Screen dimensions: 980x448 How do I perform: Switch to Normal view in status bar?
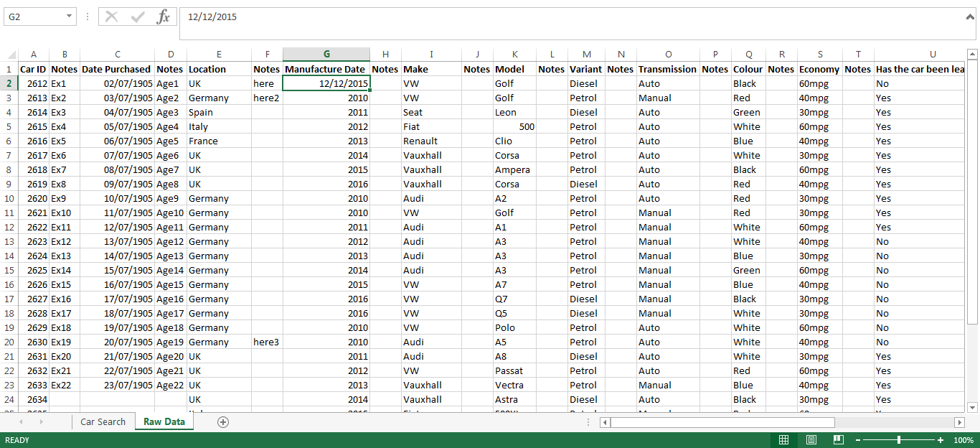pyautogui.click(x=784, y=439)
